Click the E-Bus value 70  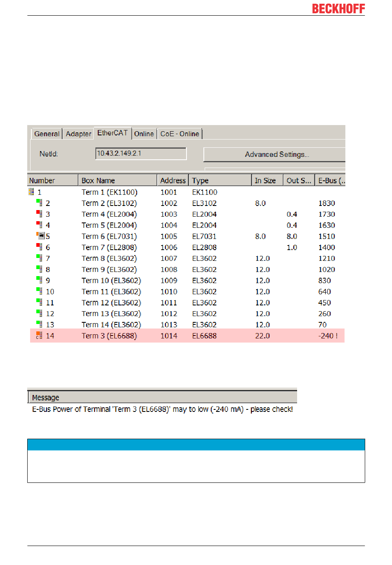click(x=322, y=325)
